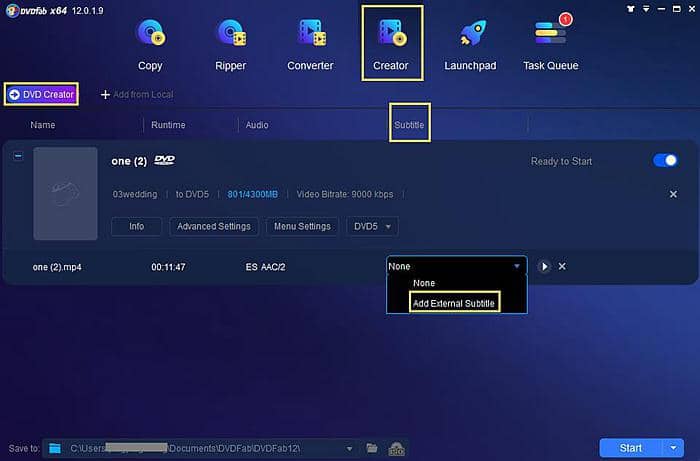
Task: Choose ISO image output icon
Action: click(x=396, y=449)
